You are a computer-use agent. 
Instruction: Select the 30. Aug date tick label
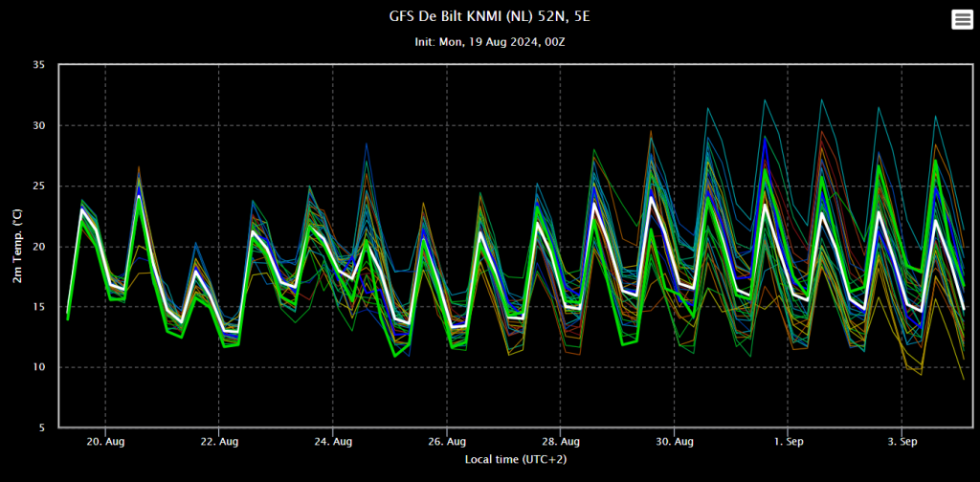point(675,442)
